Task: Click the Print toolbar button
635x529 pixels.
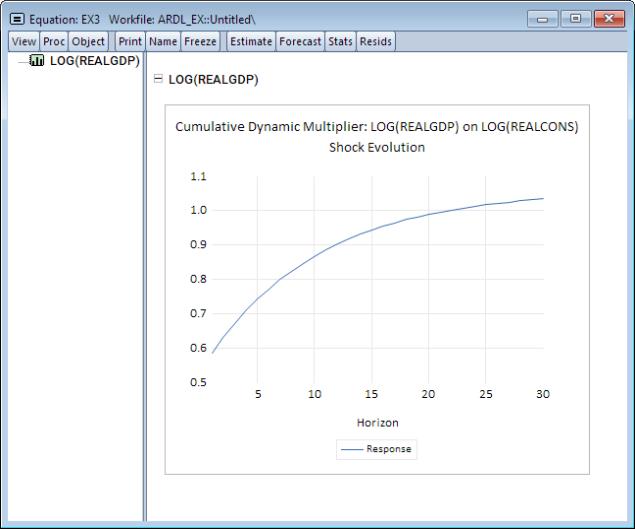Action: tap(130, 41)
